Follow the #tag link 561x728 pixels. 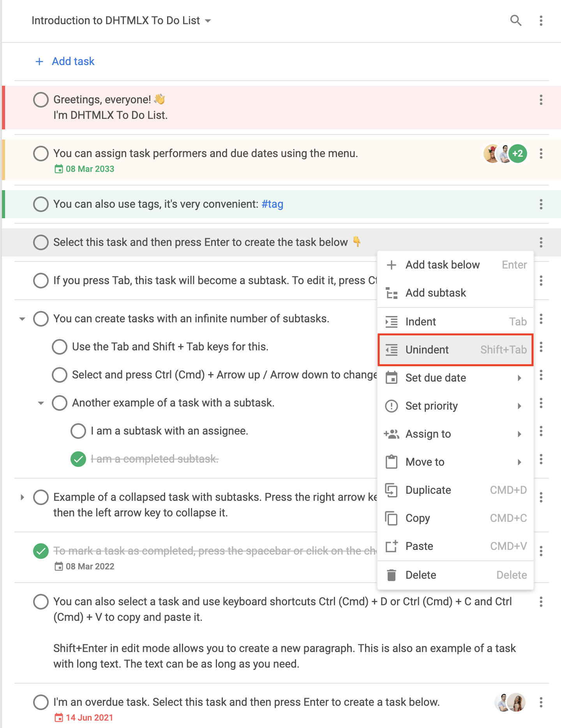[272, 204]
